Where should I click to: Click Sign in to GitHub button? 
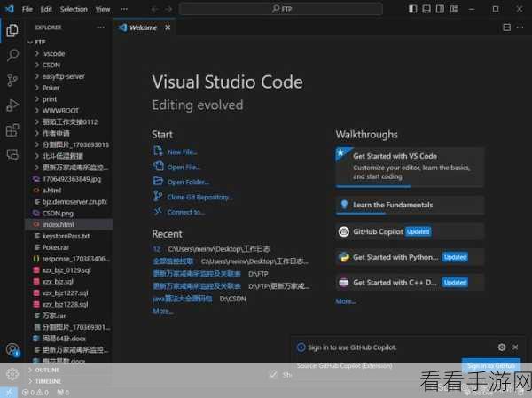491,365
